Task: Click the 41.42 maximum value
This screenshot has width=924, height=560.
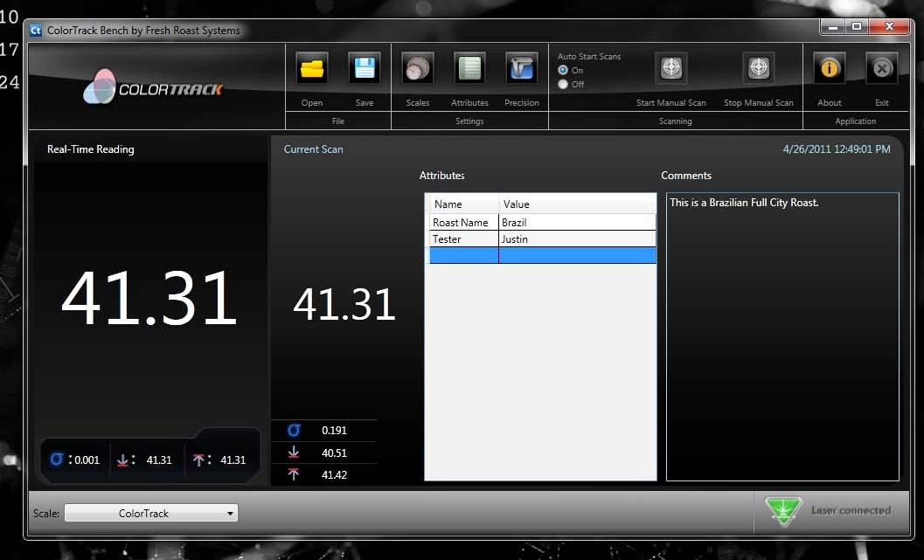Action: pyautogui.click(x=334, y=474)
